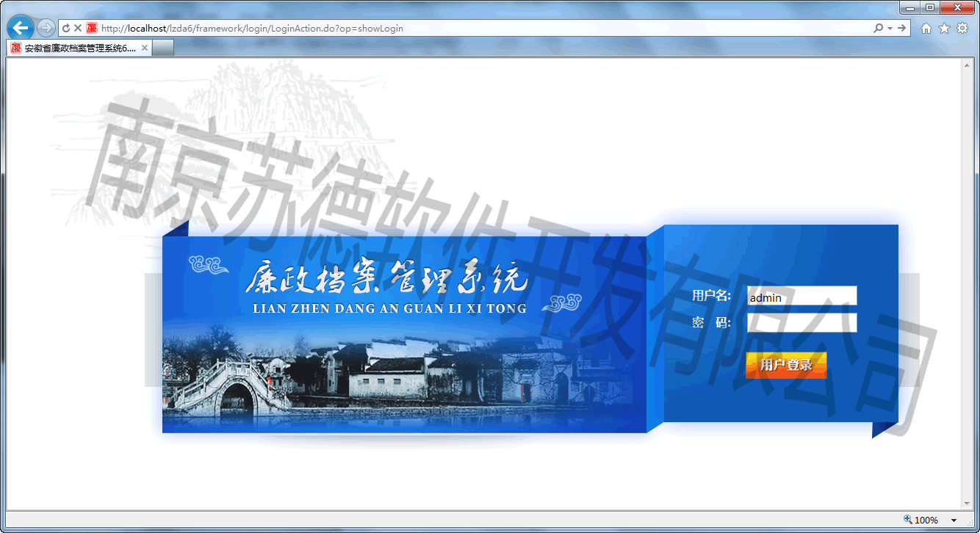Close the browser window
This screenshot has height=533, width=980.
point(957,7)
